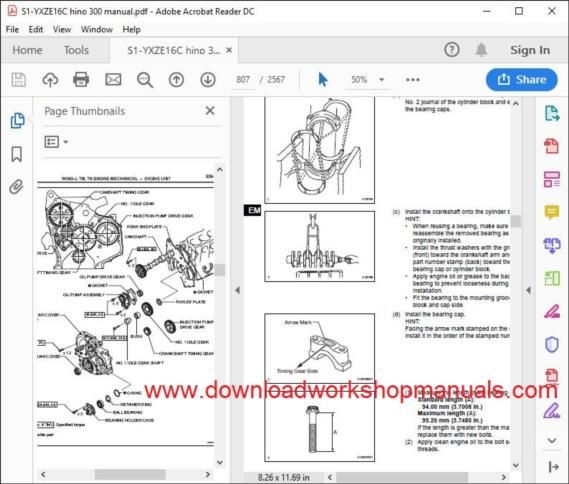The height and width of the screenshot is (484, 569).
Task: Open the File menu
Action: click(x=12, y=29)
